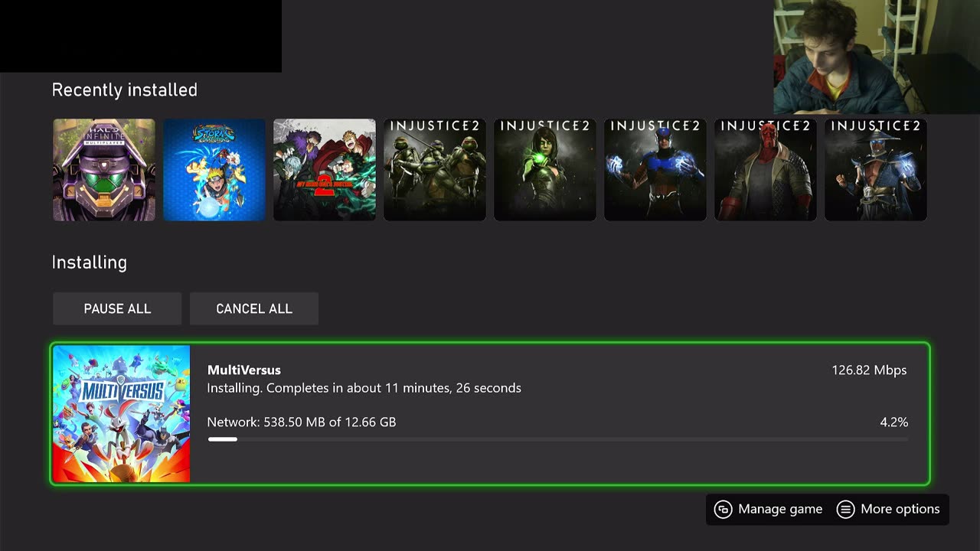Open Injustice 2 Atom character tile
The height and width of the screenshot is (551, 980).
coord(655,170)
